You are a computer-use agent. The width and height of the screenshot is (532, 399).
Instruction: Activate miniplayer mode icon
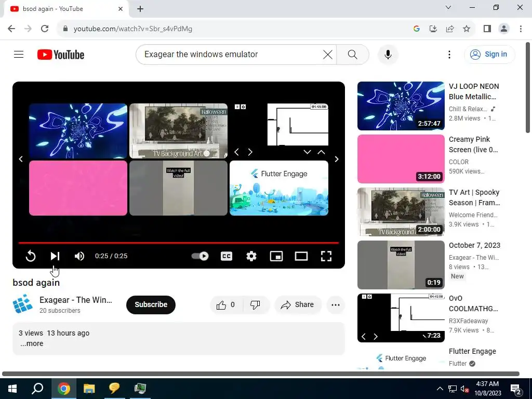coord(276,256)
